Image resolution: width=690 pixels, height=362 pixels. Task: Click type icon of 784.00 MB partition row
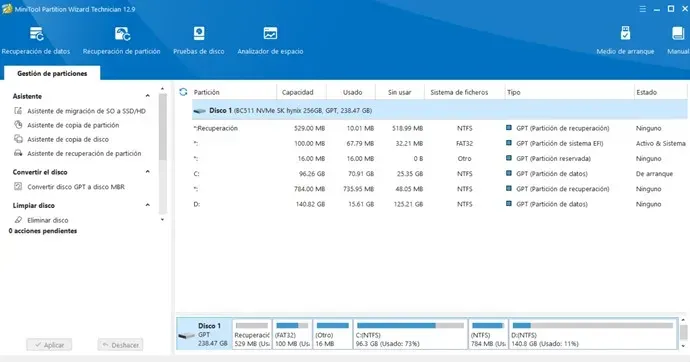pos(509,189)
